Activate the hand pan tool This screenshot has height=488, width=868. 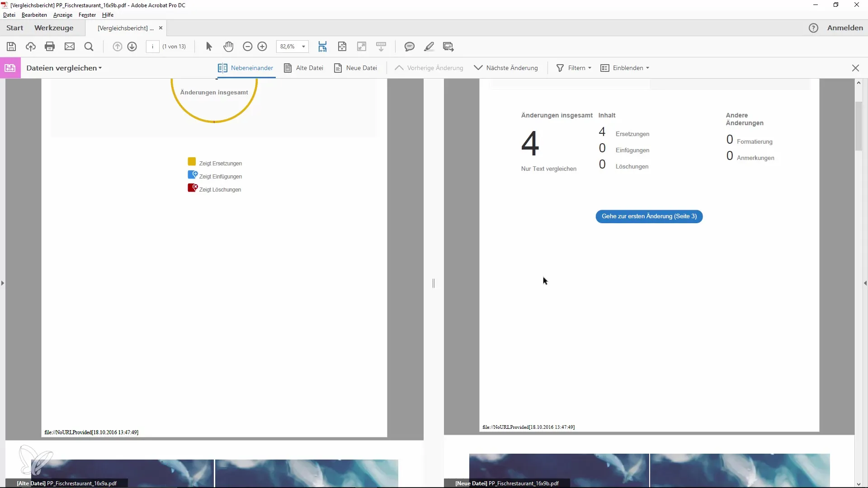[x=228, y=47]
